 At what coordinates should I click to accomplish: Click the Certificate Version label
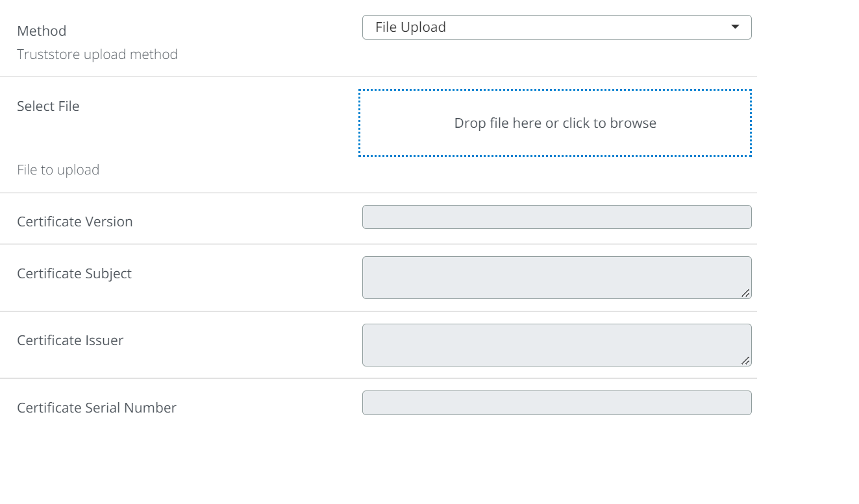tap(75, 222)
